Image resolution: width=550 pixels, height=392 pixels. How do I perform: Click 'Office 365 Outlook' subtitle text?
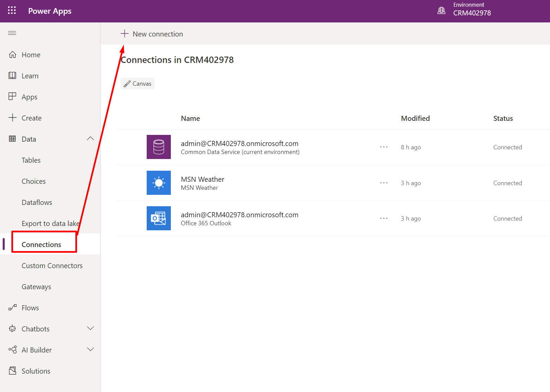[x=206, y=223]
